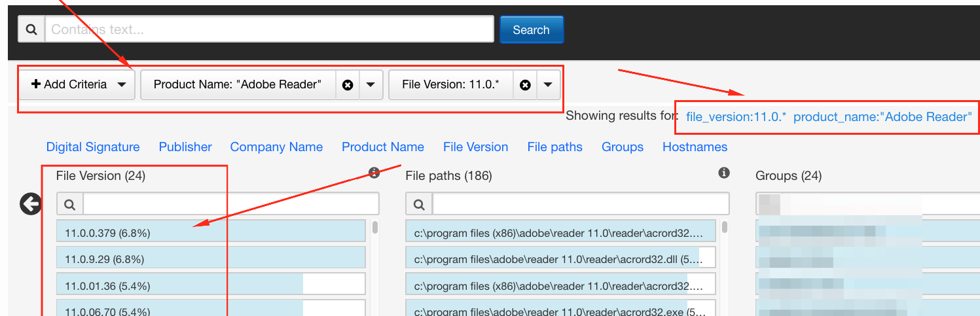Click the magnifier icon beside the main search box
Viewport: 980px width, 316px height.
tap(31, 29)
